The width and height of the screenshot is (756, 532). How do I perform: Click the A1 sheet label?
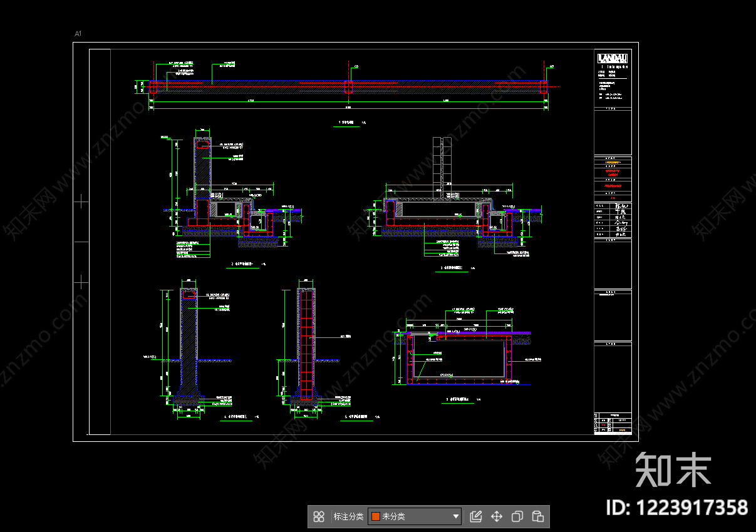click(78, 33)
